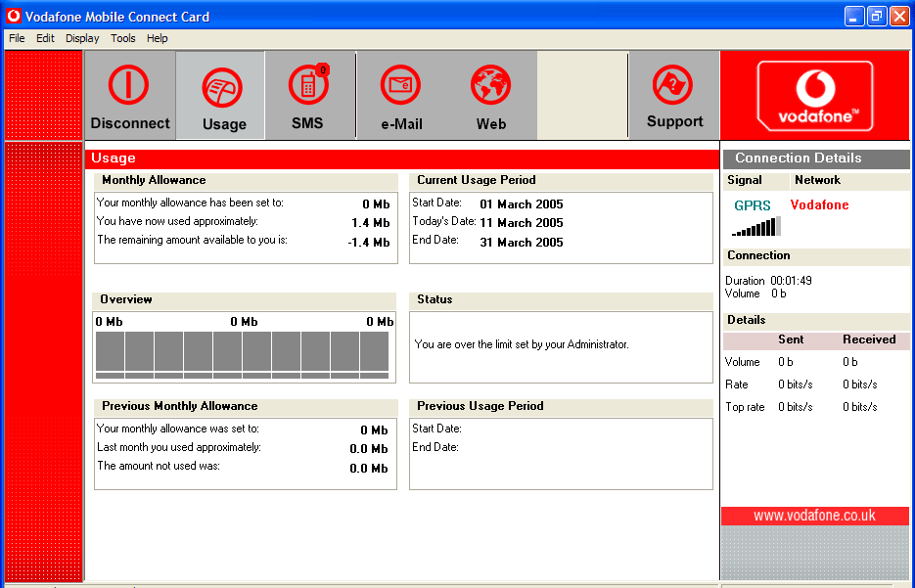
Task: Launch e-Mail envelope icon
Action: click(x=400, y=85)
